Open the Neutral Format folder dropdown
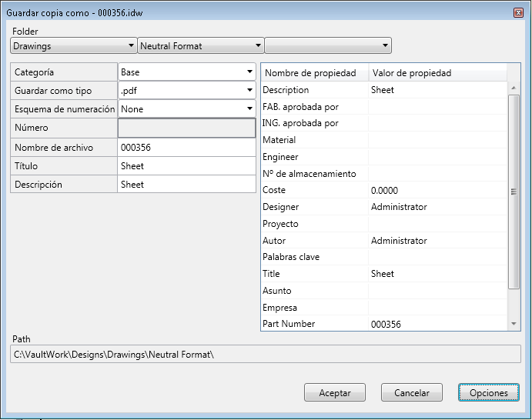 (x=201, y=45)
